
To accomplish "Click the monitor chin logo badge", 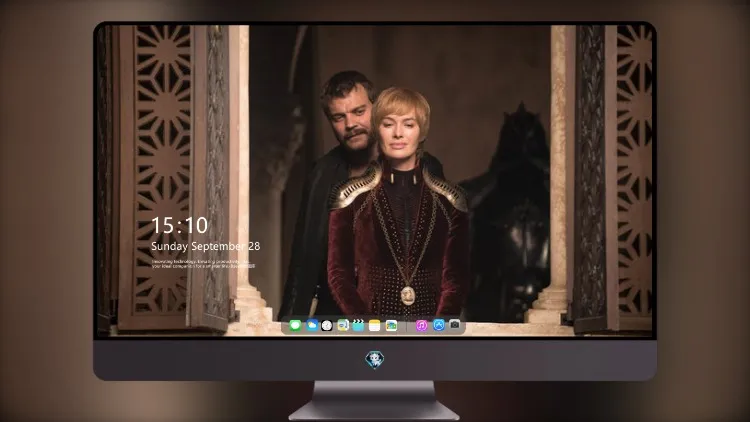I will pos(375,360).
